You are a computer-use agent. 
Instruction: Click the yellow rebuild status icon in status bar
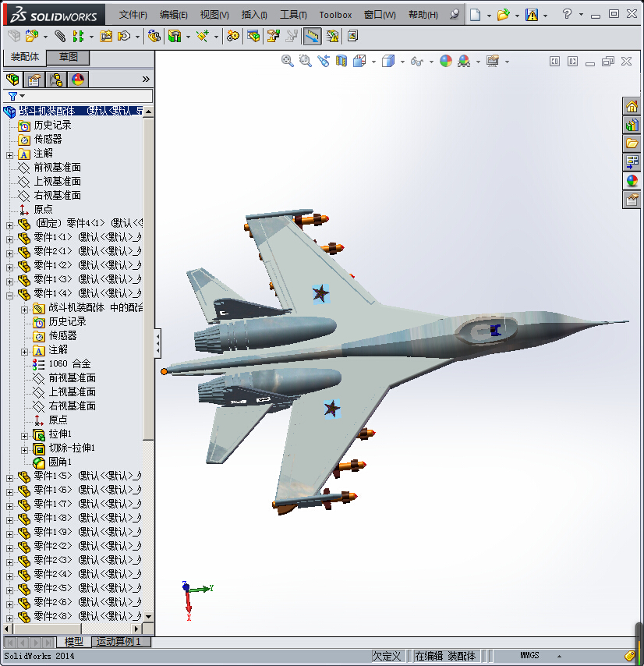click(629, 656)
